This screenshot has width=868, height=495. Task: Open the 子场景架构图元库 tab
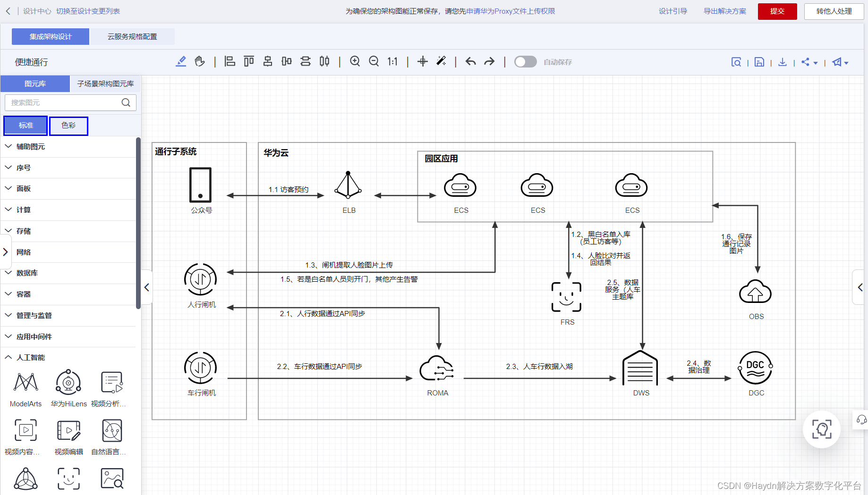pyautogui.click(x=106, y=84)
